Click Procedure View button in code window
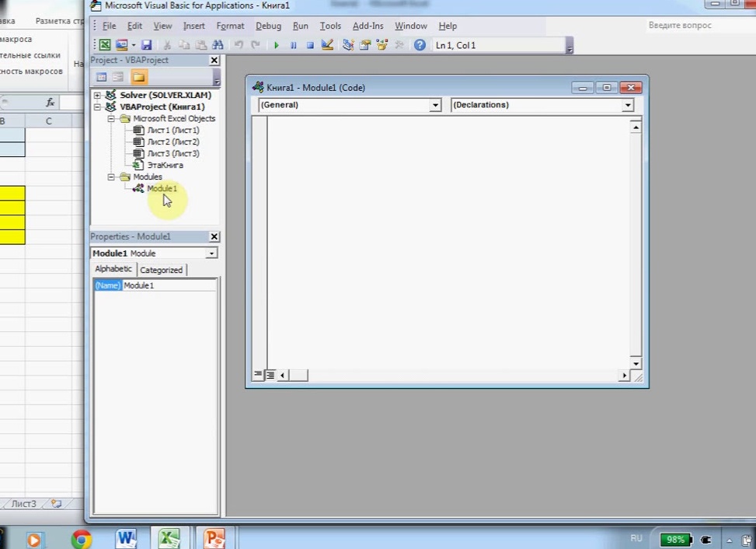This screenshot has height=549, width=756. point(258,375)
